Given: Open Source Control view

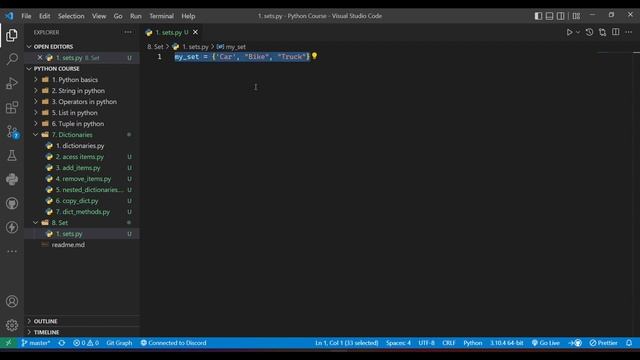Looking at the screenshot, I should coord(12,131).
